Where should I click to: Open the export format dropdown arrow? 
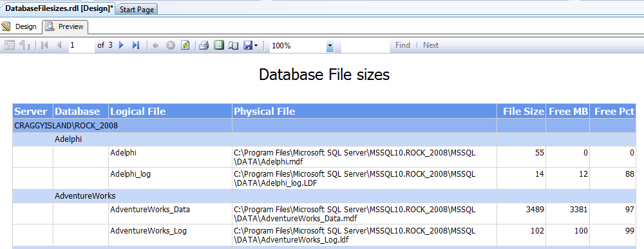click(256, 46)
